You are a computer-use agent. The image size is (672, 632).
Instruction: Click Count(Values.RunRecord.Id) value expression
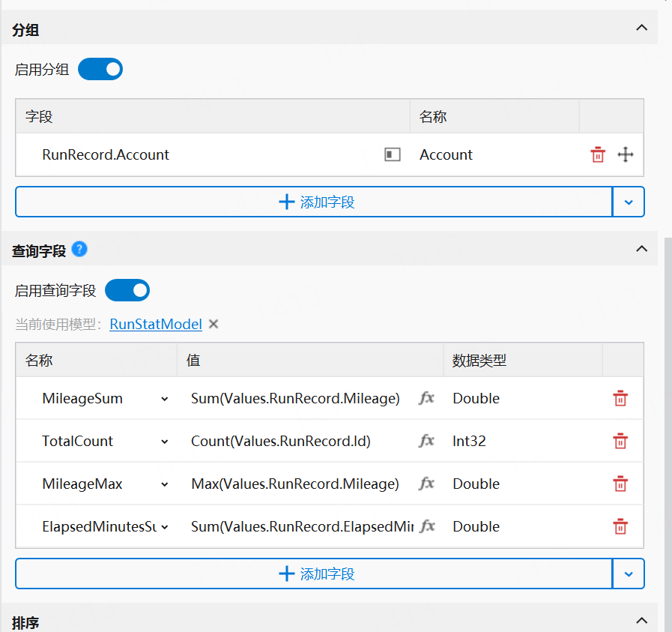coord(281,441)
